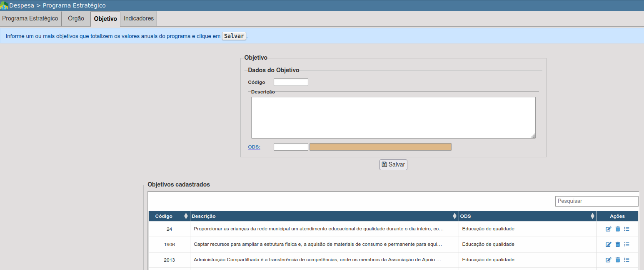644x270 pixels.
Task: Follow the ODS link label
Action: [254, 147]
